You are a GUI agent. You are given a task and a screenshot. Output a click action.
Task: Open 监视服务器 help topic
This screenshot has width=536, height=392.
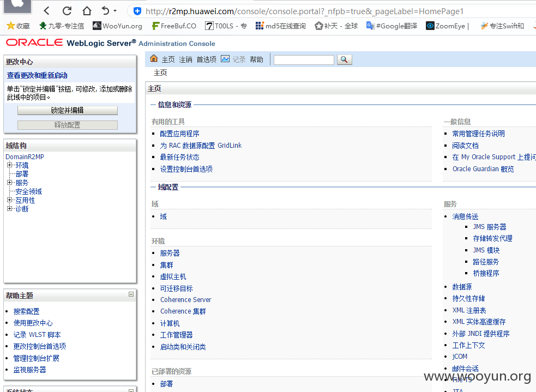[x=30, y=370]
